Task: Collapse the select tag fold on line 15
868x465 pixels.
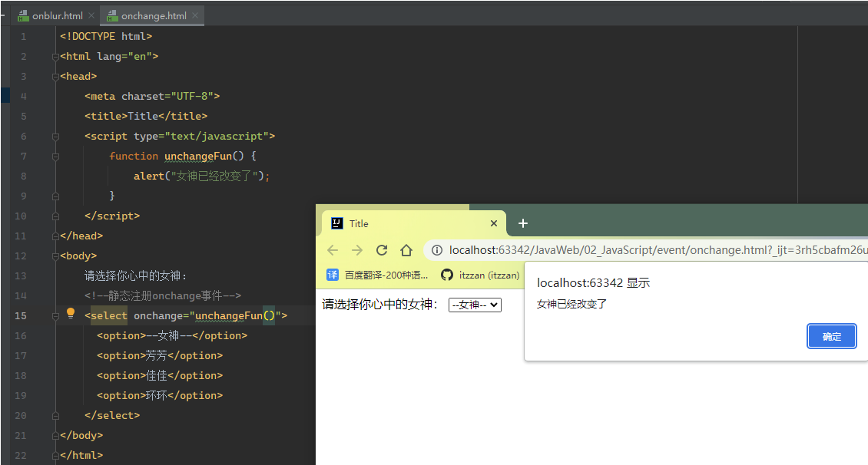Action: (x=55, y=315)
